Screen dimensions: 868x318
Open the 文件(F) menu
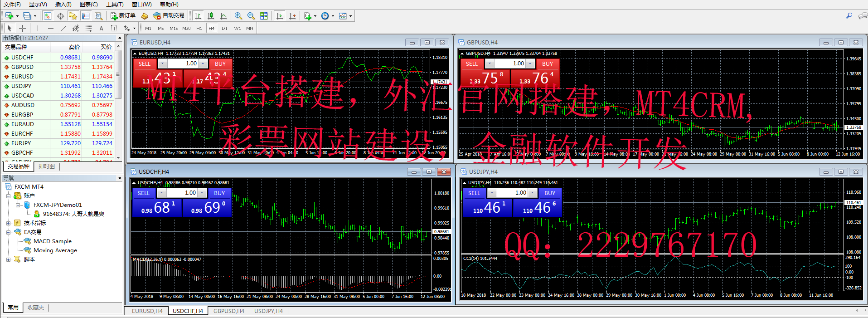pyautogui.click(x=12, y=5)
